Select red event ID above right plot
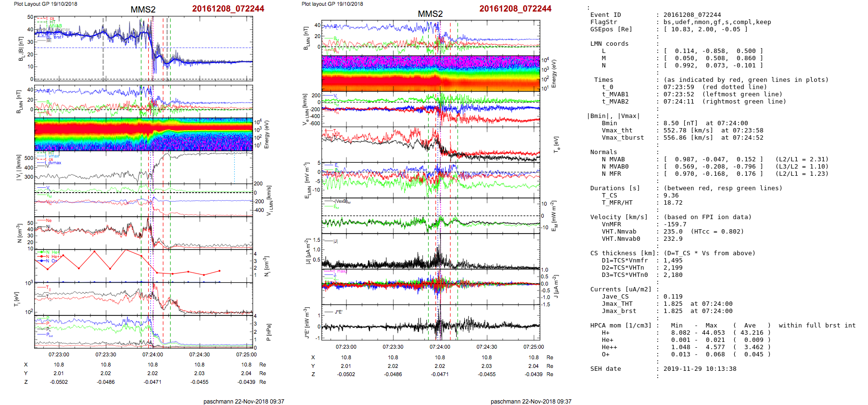Image resolution: width=868 pixels, height=405 pixels. click(x=515, y=9)
